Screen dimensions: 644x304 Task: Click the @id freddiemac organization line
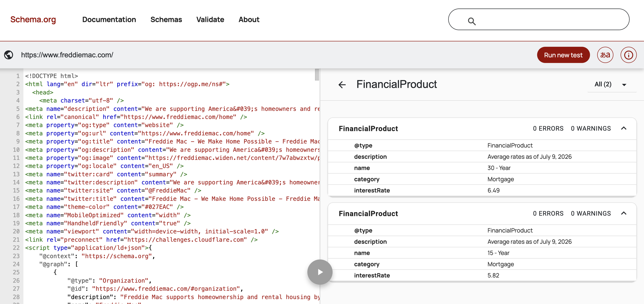click(x=155, y=289)
